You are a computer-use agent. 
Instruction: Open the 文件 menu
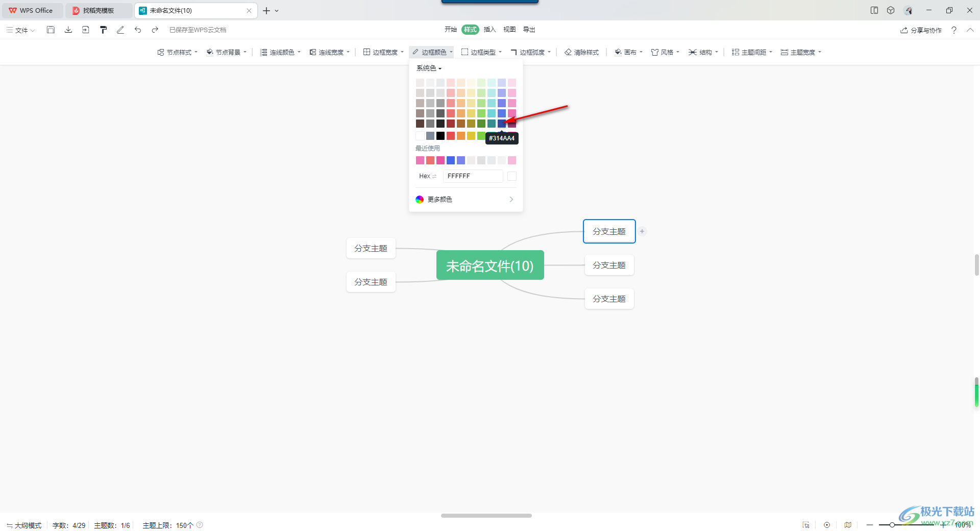(x=21, y=30)
